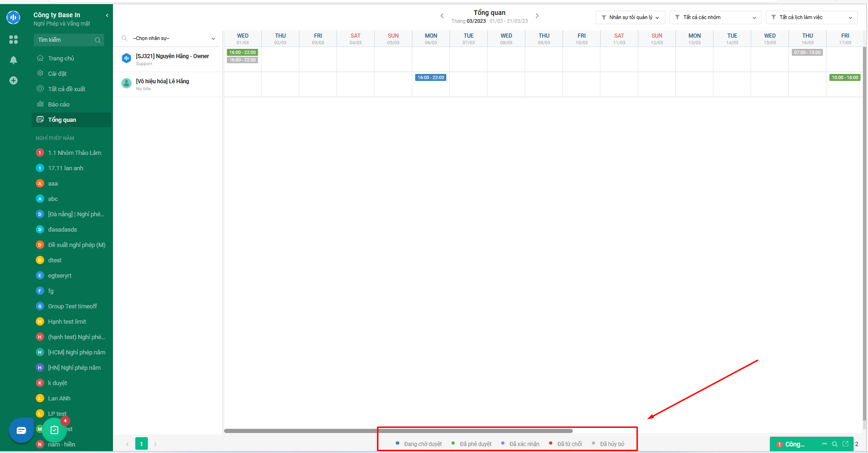868x453 pixels.
Task: Go to previous month arrow
Action: pyautogui.click(x=442, y=16)
